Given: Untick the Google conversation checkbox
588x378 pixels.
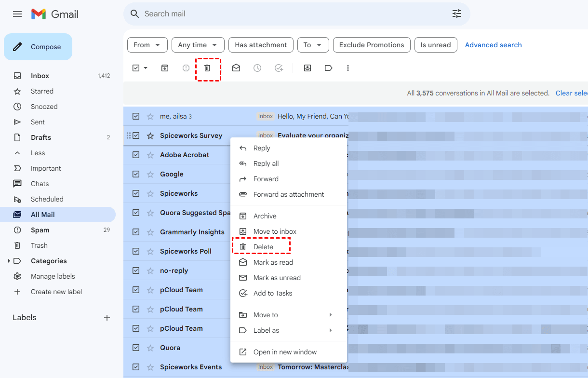Looking at the screenshot, I should click(x=135, y=174).
